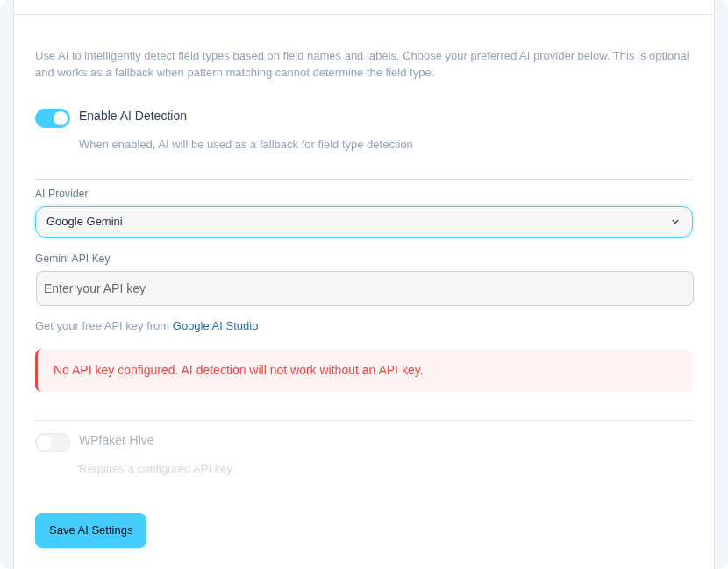The height and width of the screenshot is (569, 728).
Task: Click inside the Gemini API Key field
Action: (363, 288)
